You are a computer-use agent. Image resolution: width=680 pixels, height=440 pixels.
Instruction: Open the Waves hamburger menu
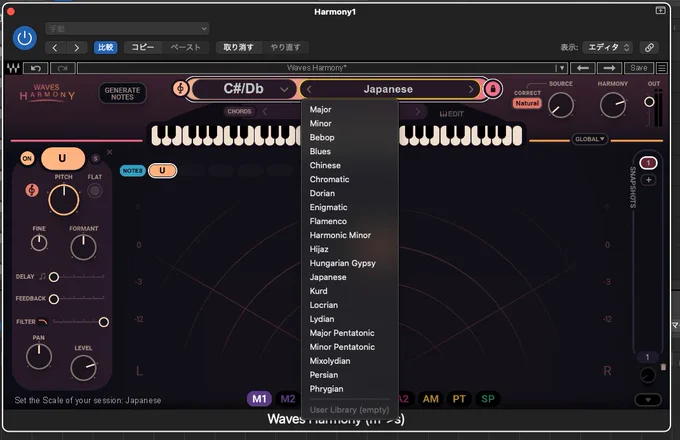tap(662, 68)
